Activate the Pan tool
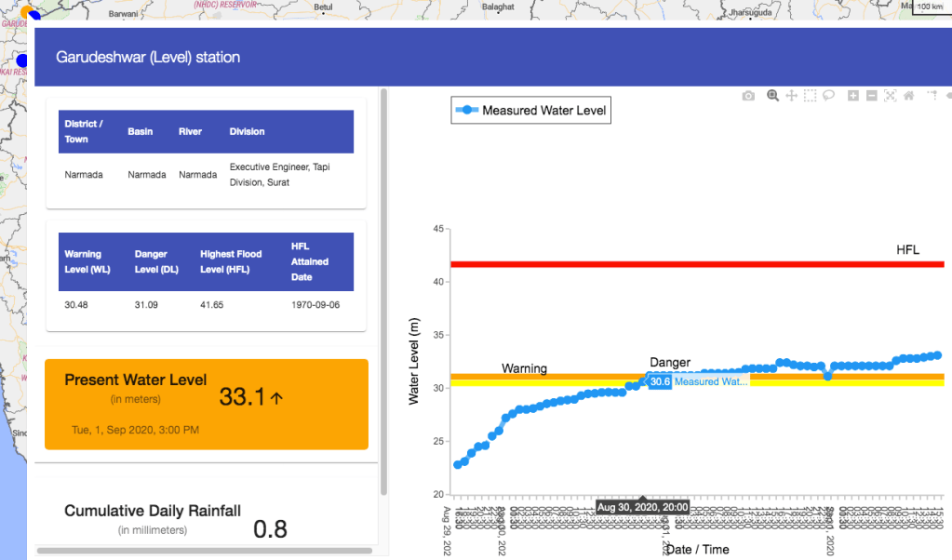The width and height of the screenshot is (952, 560). pos(791,96)
